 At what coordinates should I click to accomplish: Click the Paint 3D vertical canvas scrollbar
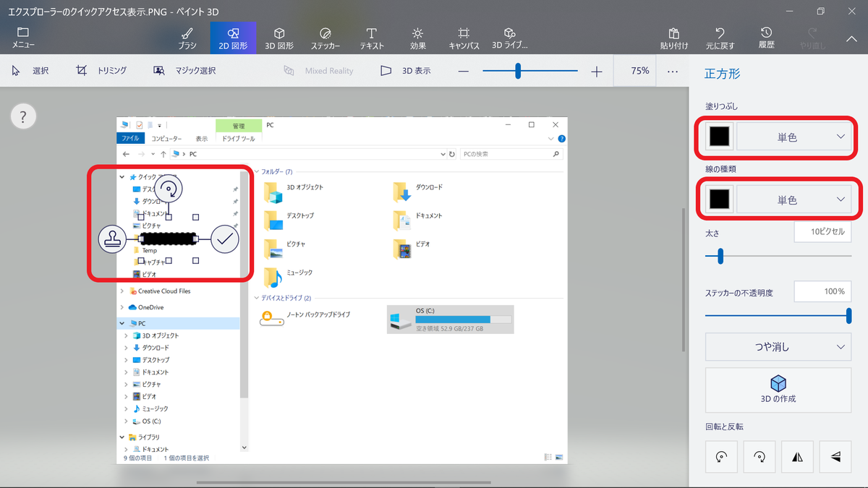click(x=683, y=281)
